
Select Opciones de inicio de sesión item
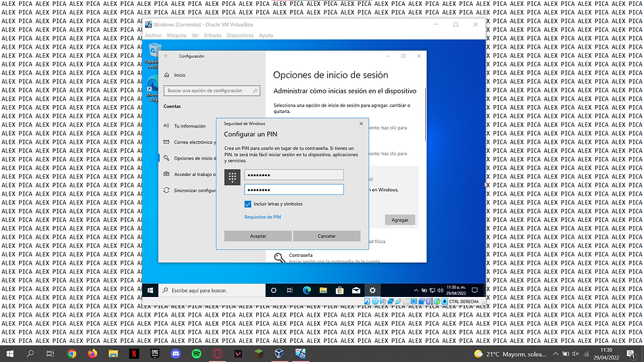189,158
